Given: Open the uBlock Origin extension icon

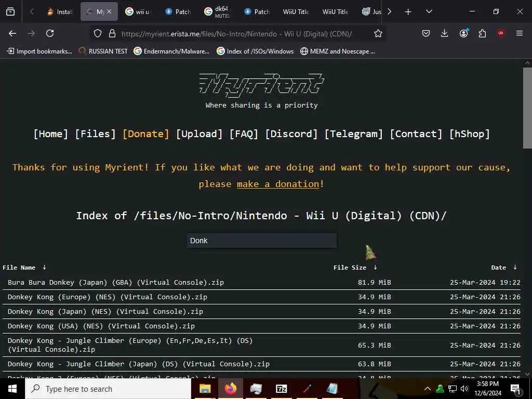Looking at the screenshot, I should pyautogui.click(x=501, y=33).
